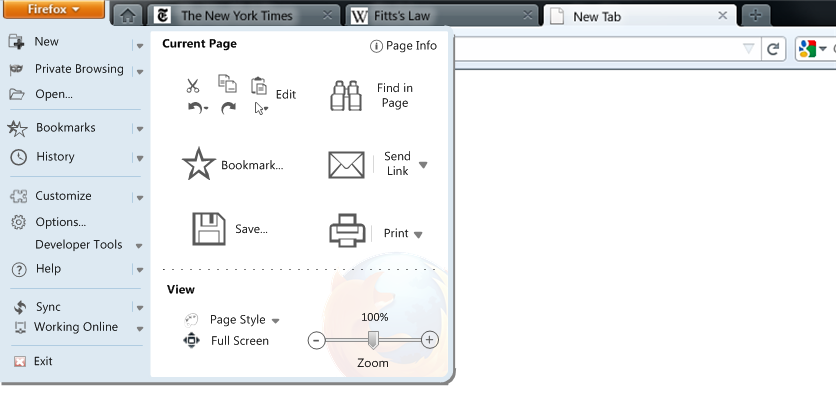Click the Copy pages icon
The image size is (836, 414).
point(228,84)
